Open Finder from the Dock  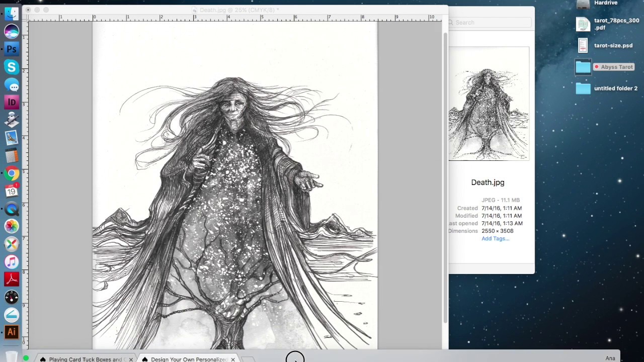[12, 14]
